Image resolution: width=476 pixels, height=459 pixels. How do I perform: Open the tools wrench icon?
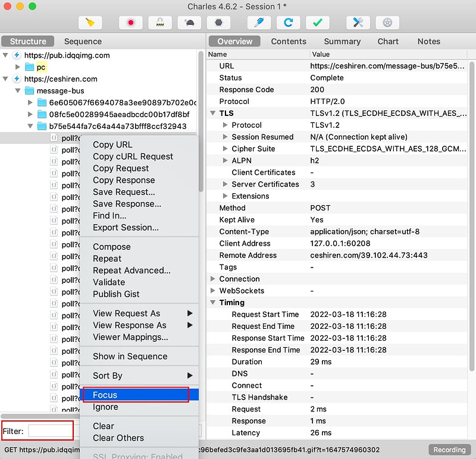358,23
